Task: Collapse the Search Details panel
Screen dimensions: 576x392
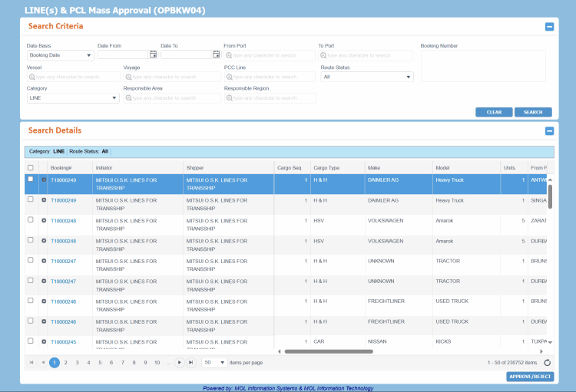Action: tap(549, 131)
